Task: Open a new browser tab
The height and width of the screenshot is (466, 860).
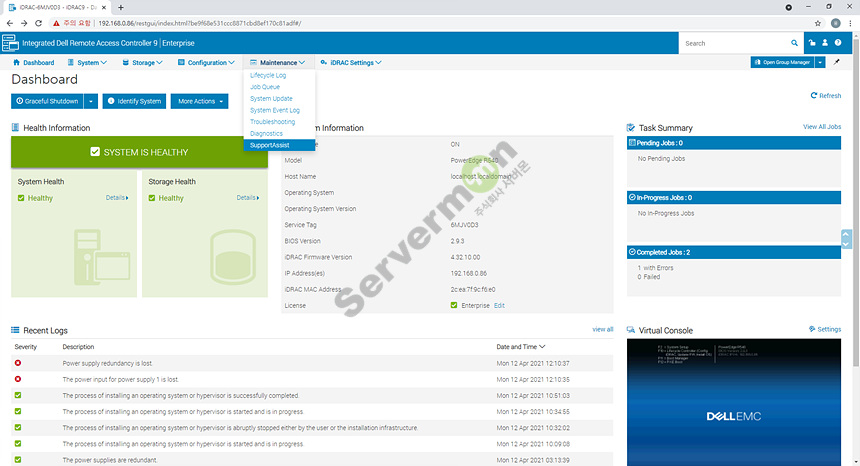Action: coord(121,8)
